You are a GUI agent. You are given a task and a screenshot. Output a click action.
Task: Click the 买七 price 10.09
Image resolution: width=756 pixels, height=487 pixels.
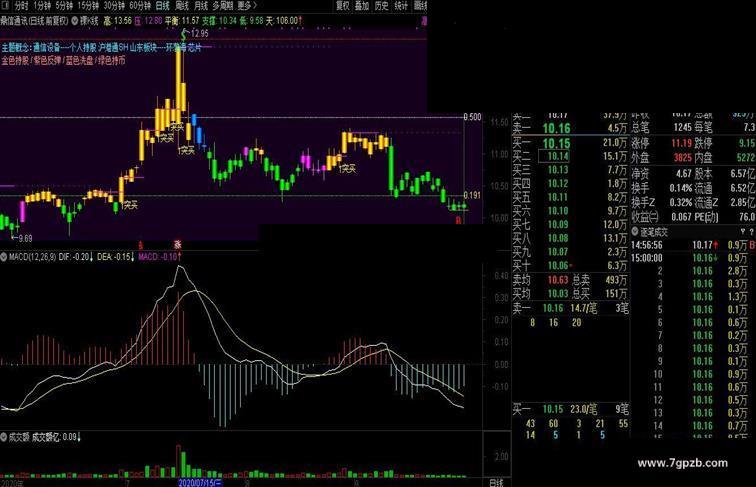558,224
